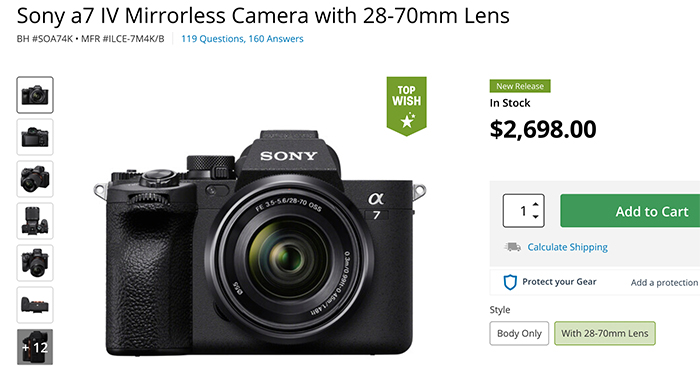
Task: Select the fifth camera thumbnail
Action: pyautogui.click(x=35, y=263)
